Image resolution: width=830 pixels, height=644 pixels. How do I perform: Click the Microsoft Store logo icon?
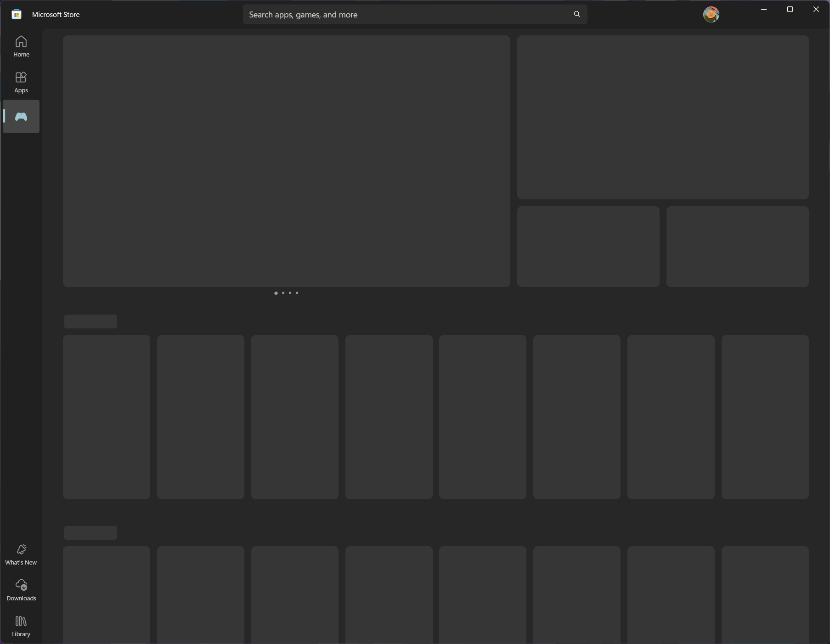(17, 14)
